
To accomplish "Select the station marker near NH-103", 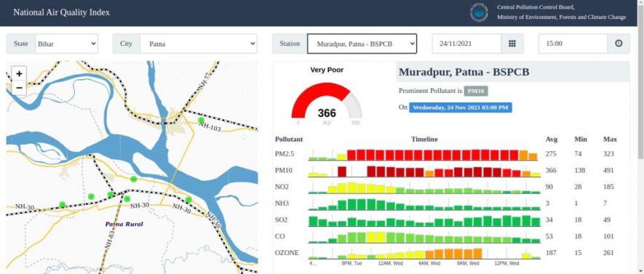I will point(201,120).
